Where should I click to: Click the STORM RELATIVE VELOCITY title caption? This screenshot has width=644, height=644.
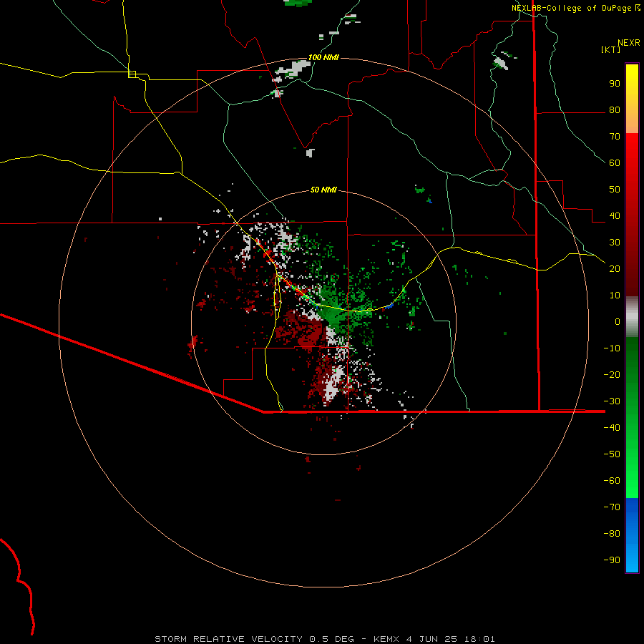(x=325, y=639)
